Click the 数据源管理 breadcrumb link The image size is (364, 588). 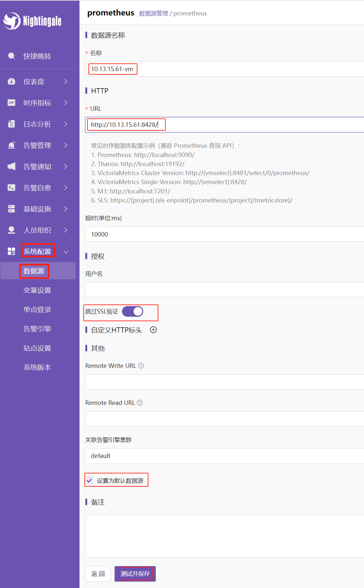tap(154, 13)
